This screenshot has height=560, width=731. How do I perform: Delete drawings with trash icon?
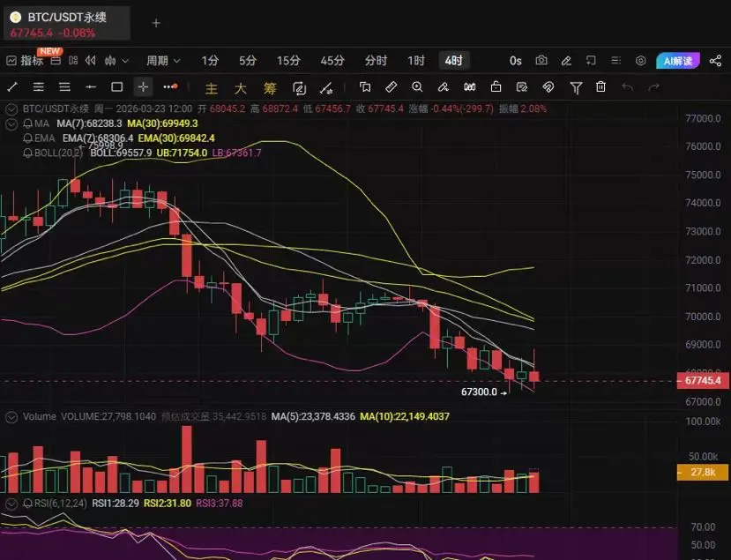[600, 87]
